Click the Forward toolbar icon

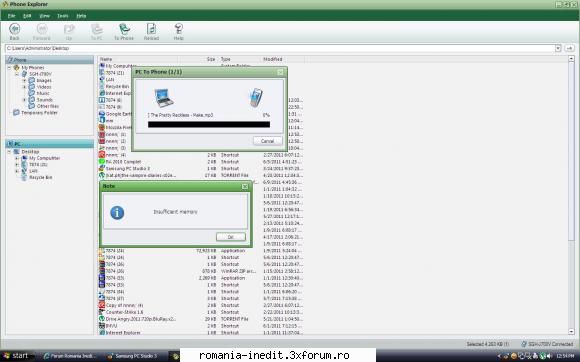point(41,31)
